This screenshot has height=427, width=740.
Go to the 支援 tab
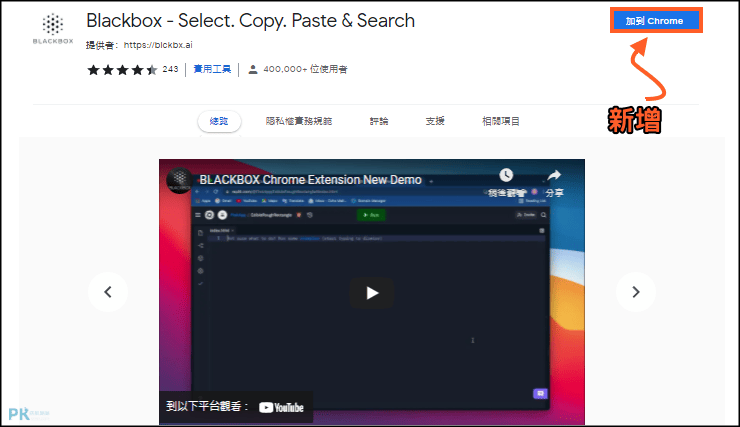point(435,121)
